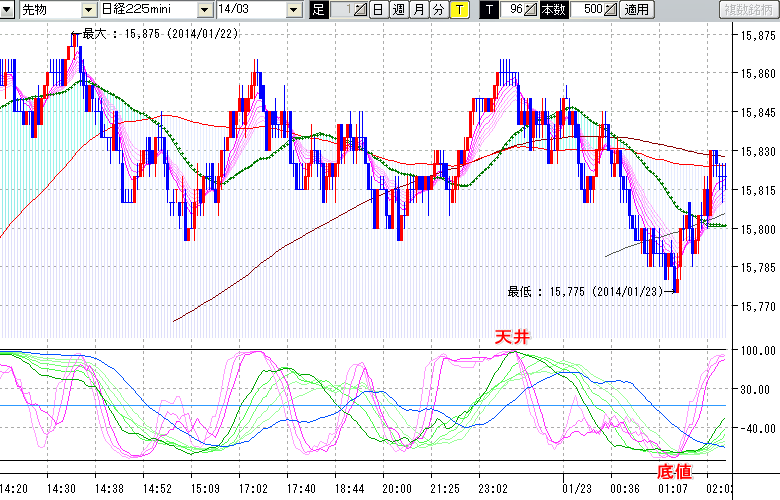780x500 pixels.
Task: Switch to the 週 weekly timeframe
Action: click(397, 10)
